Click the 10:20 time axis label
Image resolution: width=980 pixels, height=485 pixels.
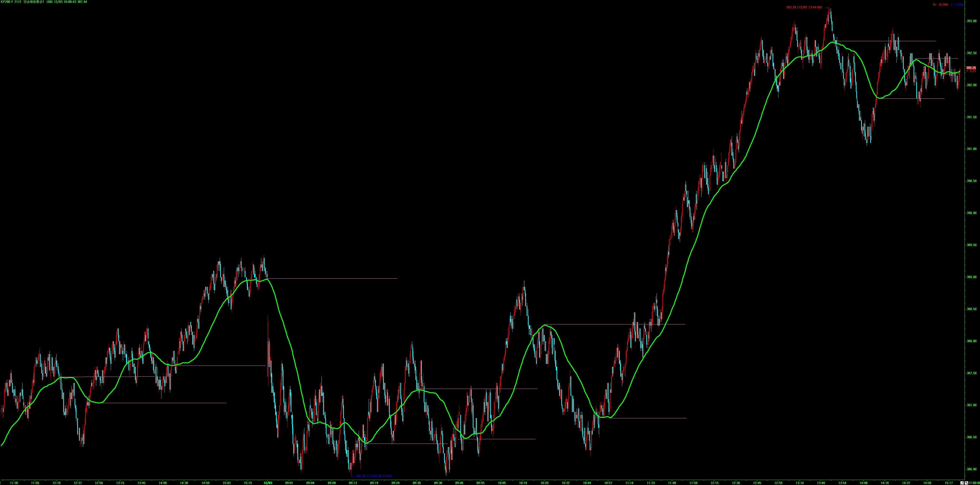point(544,483)
